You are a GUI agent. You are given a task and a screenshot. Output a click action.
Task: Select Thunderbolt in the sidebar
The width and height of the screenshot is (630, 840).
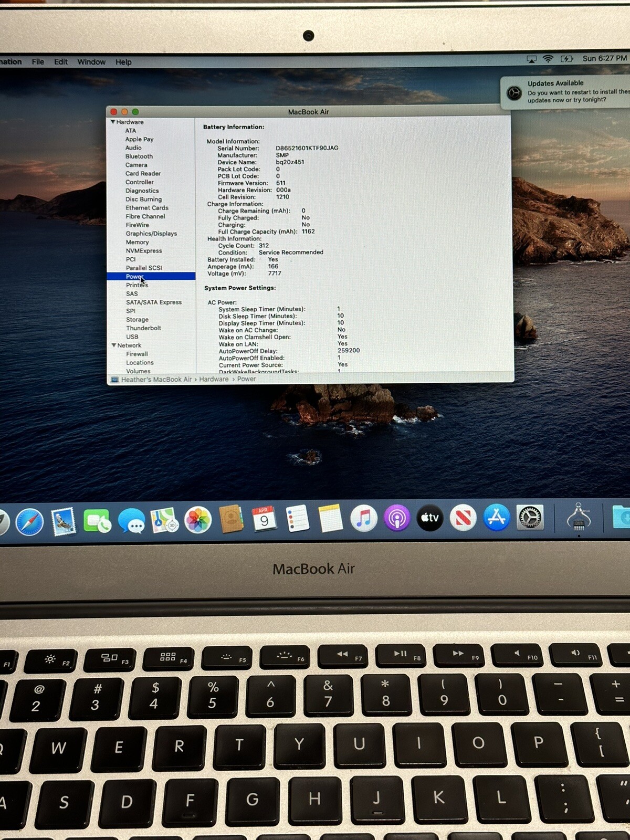point(143,328)
